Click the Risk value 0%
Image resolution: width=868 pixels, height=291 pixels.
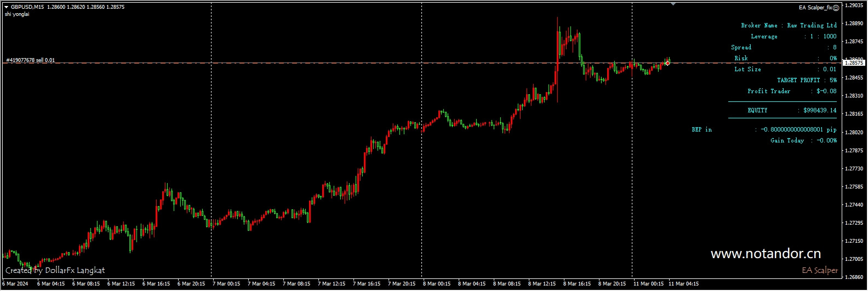(x=833, y=58)
